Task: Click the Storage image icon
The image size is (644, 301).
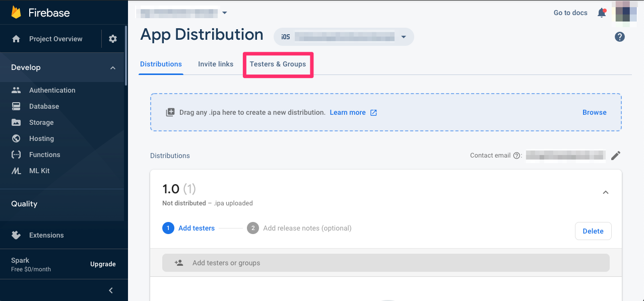Action: click(16, 122)
